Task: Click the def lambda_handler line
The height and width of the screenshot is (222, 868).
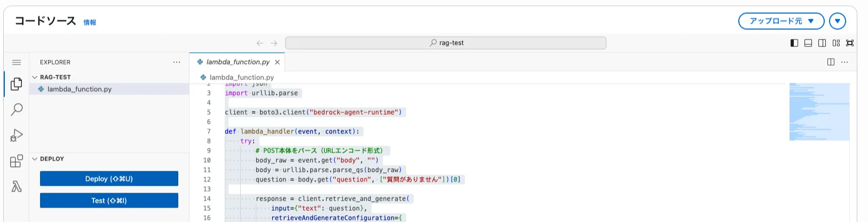Action: point(293,132)
